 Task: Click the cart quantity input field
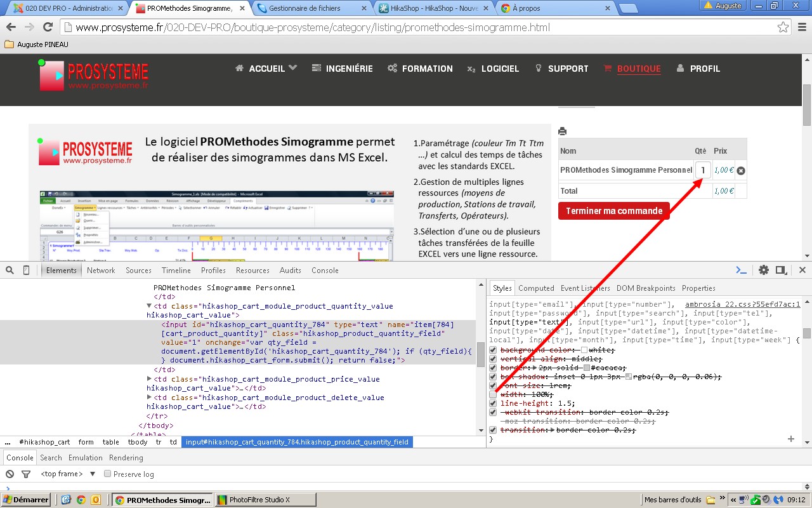click(702, 170)
